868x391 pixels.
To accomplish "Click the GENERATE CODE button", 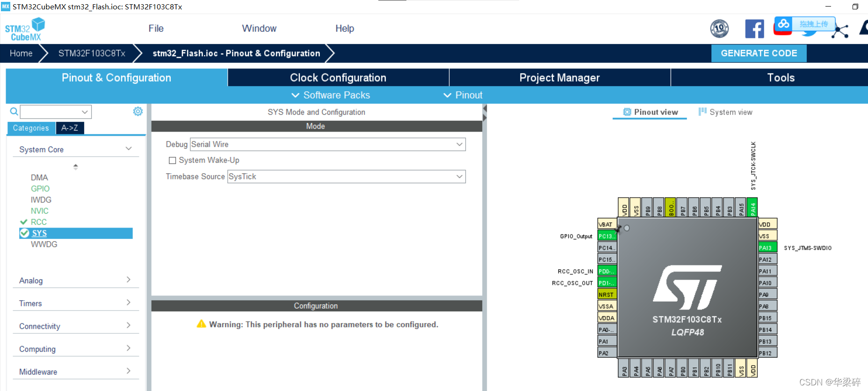I will click(x=759, y=53).
